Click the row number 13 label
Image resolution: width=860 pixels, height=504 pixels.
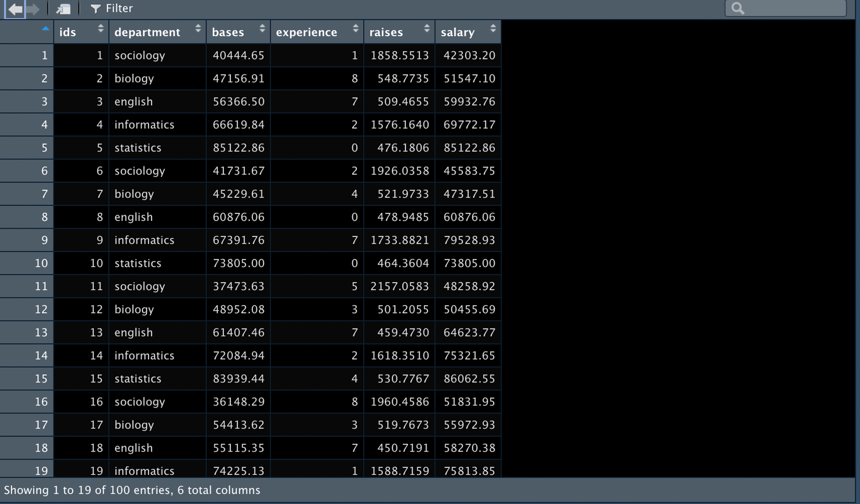(x=41, y=333)
